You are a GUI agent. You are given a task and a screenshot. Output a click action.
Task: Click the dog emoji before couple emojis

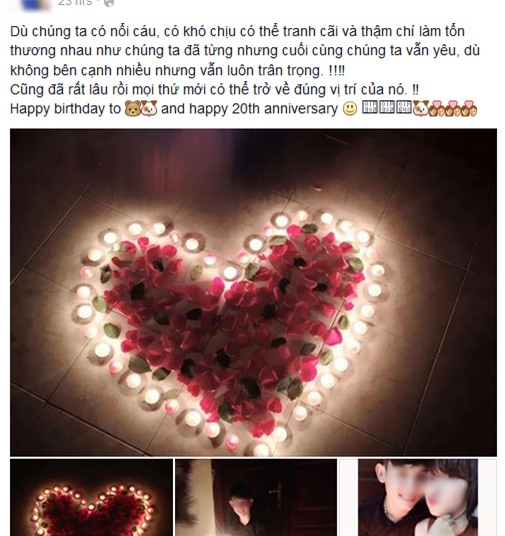pos(420,109)
